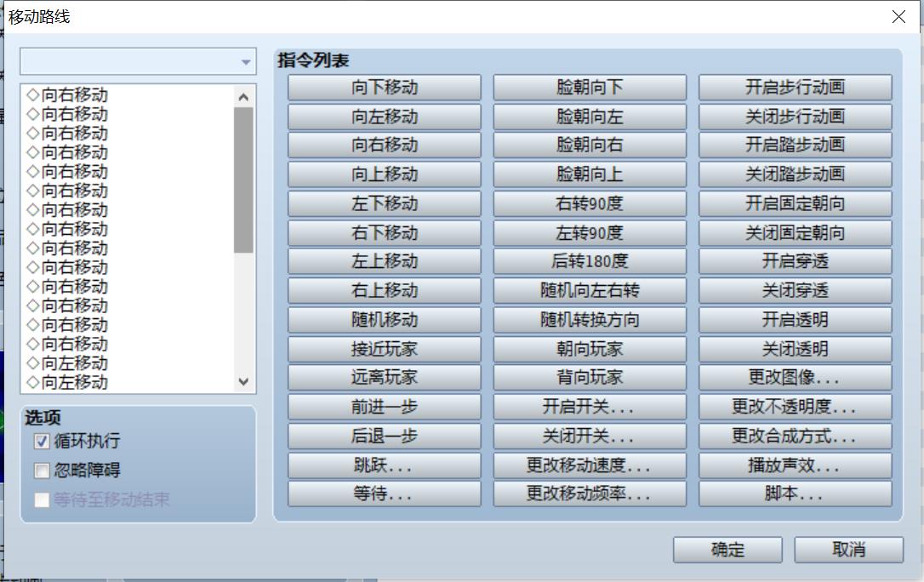The image size is (924, 582).
Task: Add the 后转180度 command
Action: [x=590, y=261]
